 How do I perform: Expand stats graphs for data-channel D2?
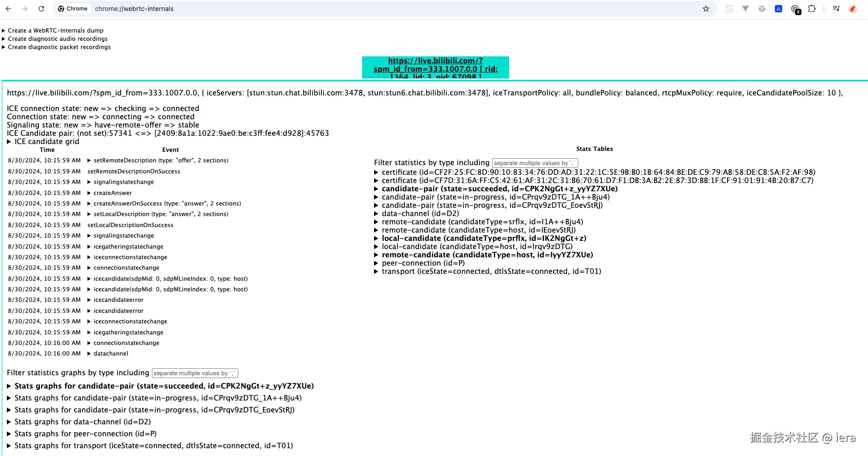(x=78, y=422)
